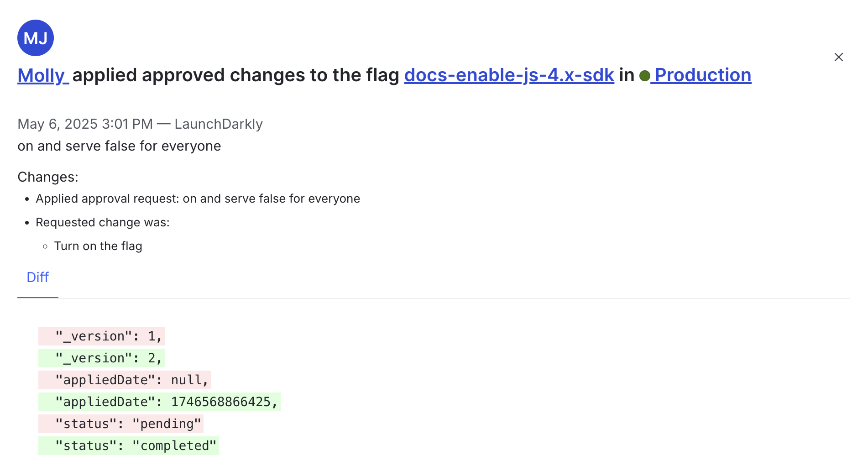Select the status completed added line
The image size is (868, 471).
click(x=128, y=445)
